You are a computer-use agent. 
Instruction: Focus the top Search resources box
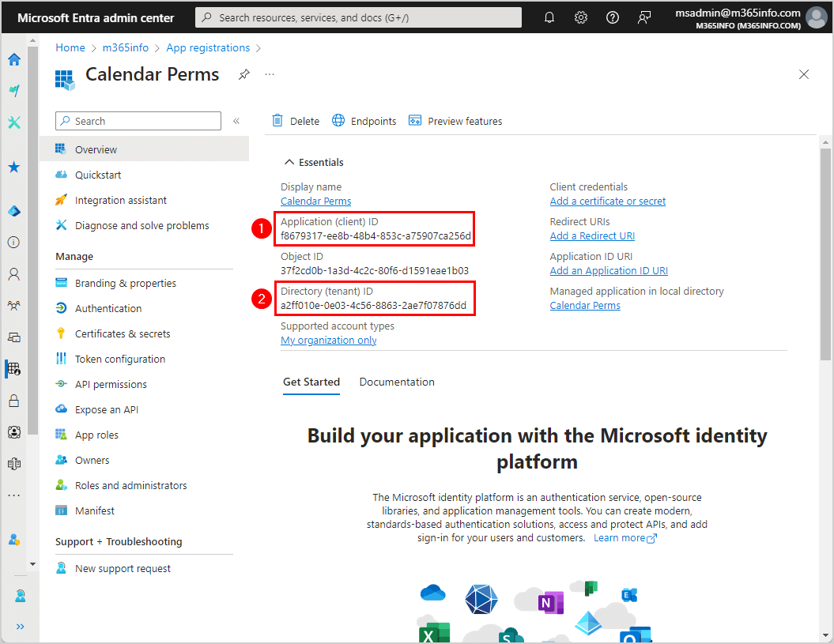358,17
